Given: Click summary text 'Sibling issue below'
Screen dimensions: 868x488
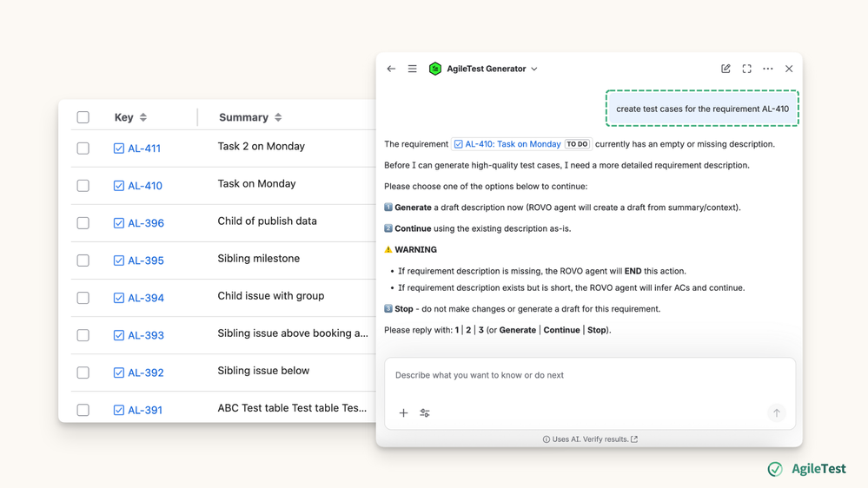Looking at the screenshot, I should pos(263,371).
